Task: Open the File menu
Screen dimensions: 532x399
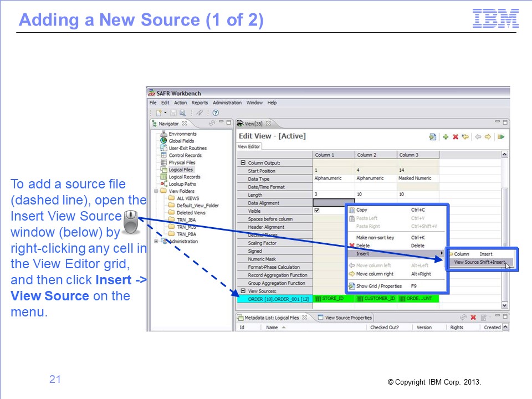Action: (153, 103)
